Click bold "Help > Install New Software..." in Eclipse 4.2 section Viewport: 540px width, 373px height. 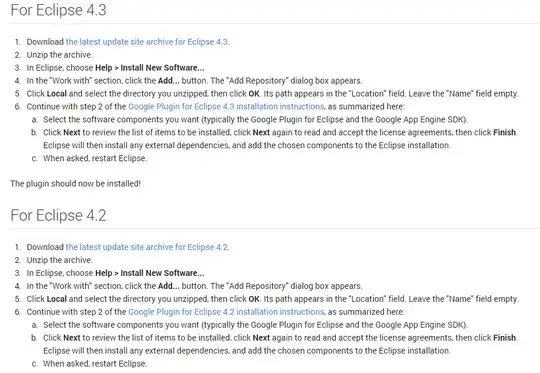pos(149,273)
